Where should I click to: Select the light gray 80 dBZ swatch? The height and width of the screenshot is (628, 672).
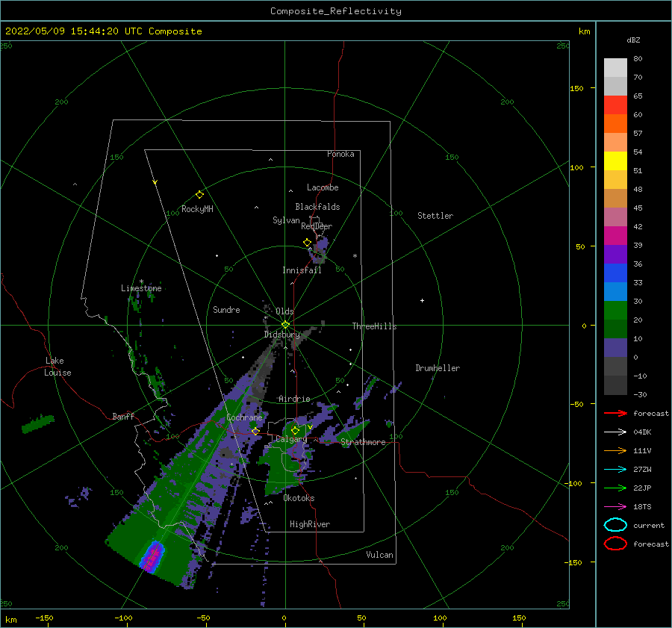615,67
